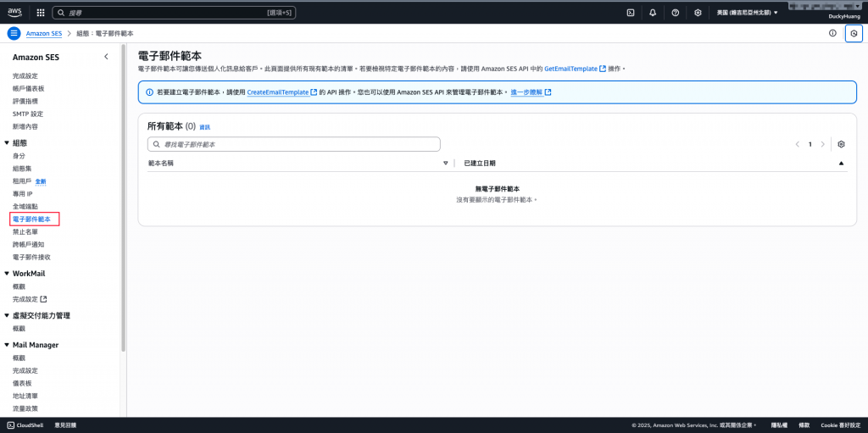The image size is (868, 433).
Task: Open the notifications bell
Action: tap(653, 12)
